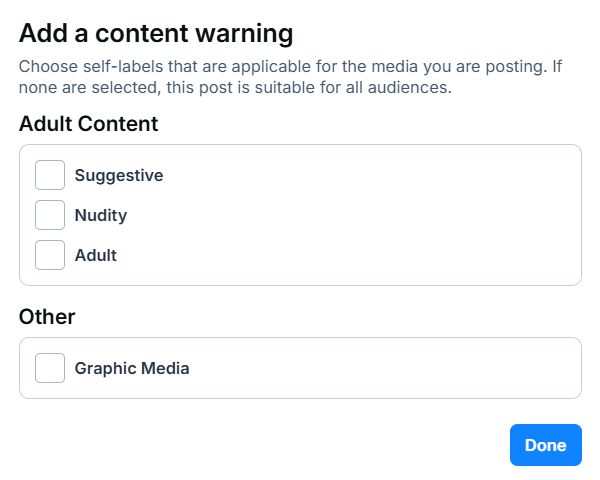This screenshot has width=600, height=480.
Task: Click the Suggestive label text
Action: (x=119, y=175)
